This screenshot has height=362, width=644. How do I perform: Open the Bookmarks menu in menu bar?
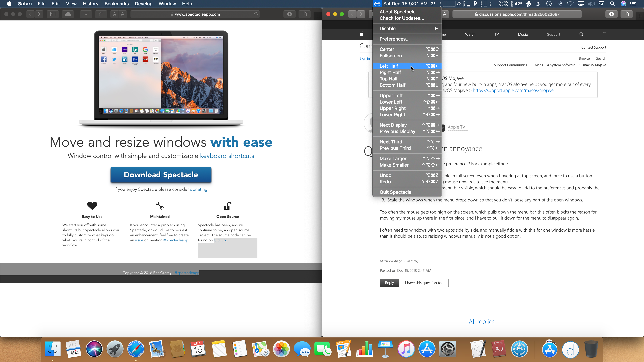(x=117, y=4)
